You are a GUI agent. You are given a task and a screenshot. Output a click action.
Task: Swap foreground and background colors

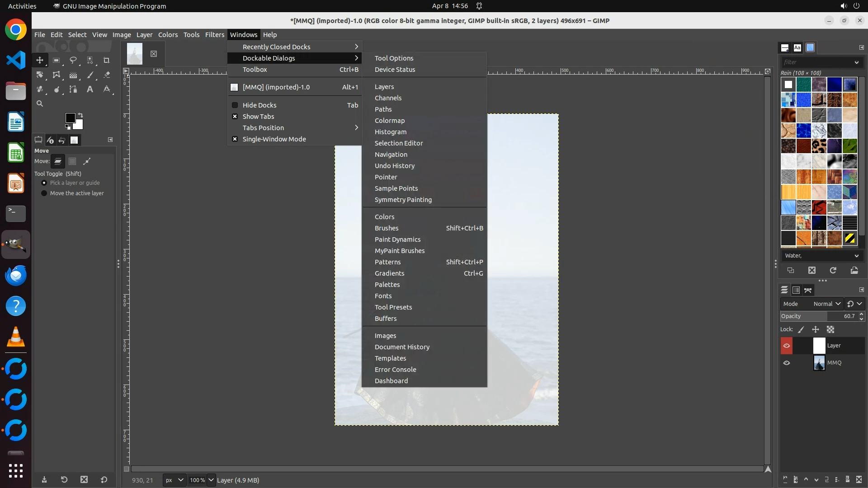80,115
